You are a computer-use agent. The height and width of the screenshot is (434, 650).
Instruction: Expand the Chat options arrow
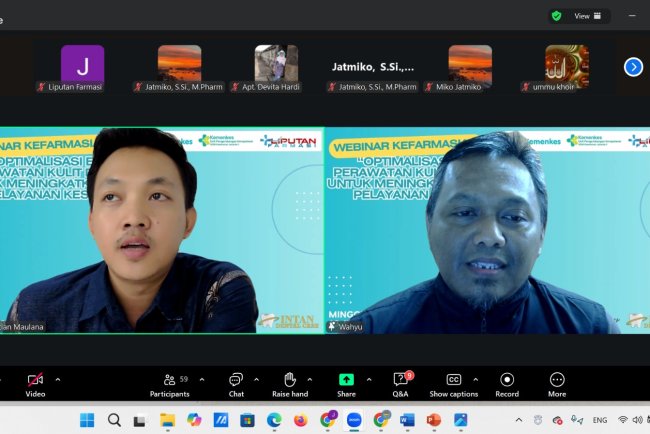(257, 379)
